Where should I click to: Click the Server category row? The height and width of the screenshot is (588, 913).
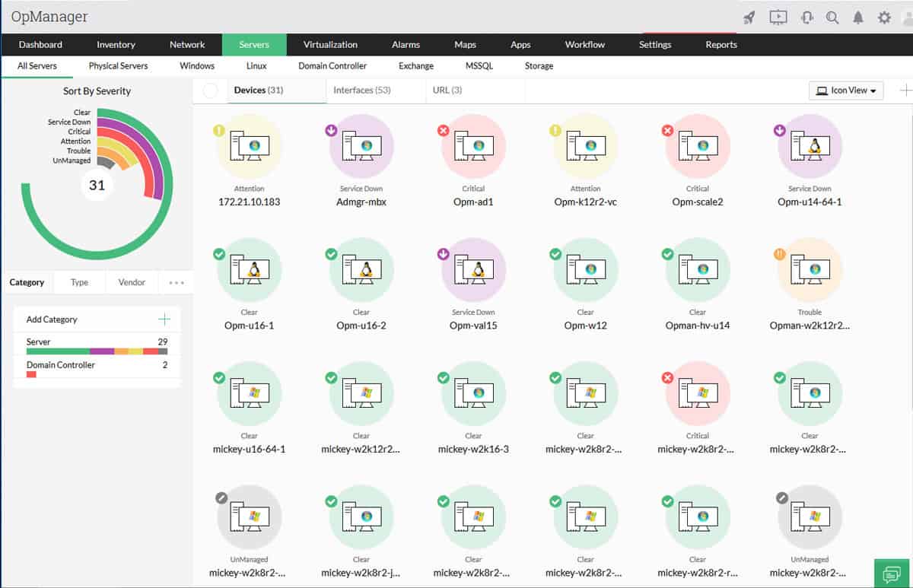[97, 346]
